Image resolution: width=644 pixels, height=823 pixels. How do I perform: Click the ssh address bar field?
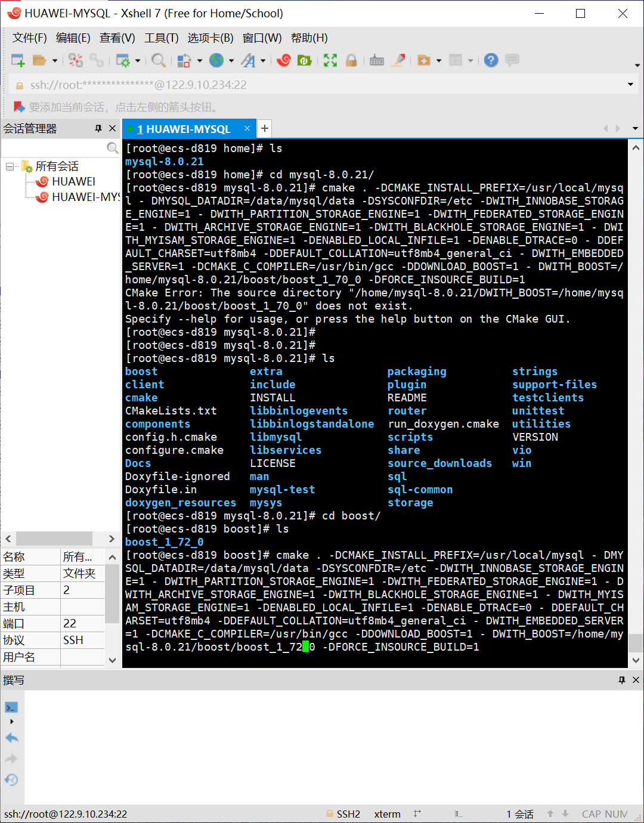pos(322,85)
